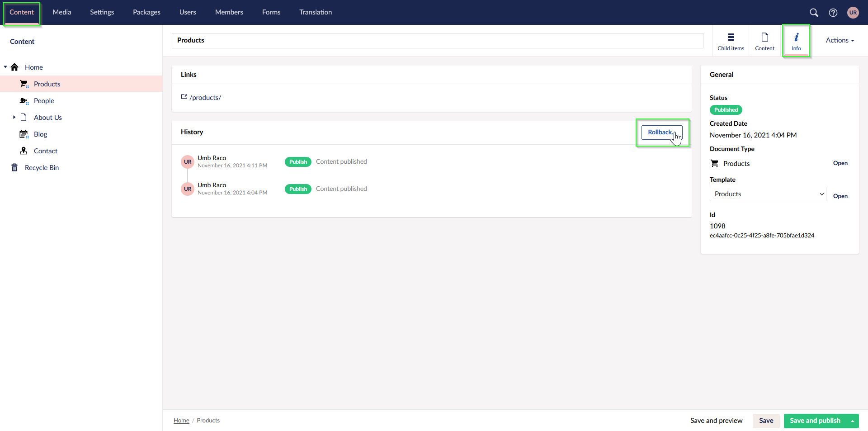
Task: Open the /products/ link
Action: click(205, 98)
